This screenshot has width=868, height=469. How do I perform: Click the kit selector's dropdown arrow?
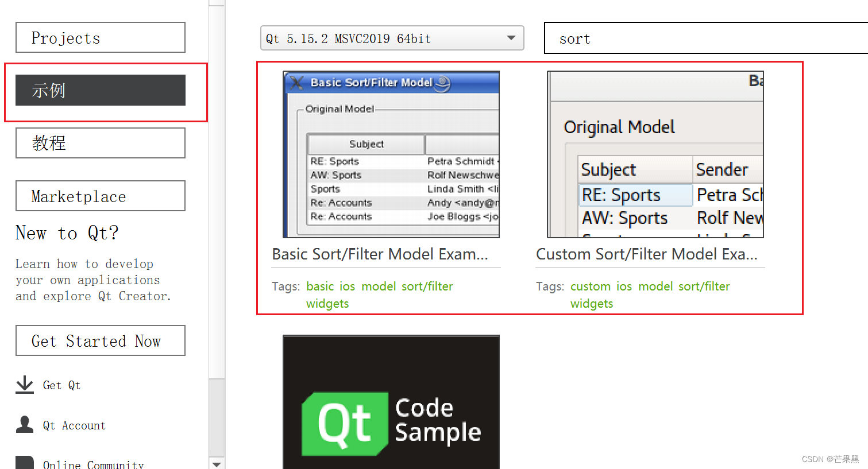[511, 38]
